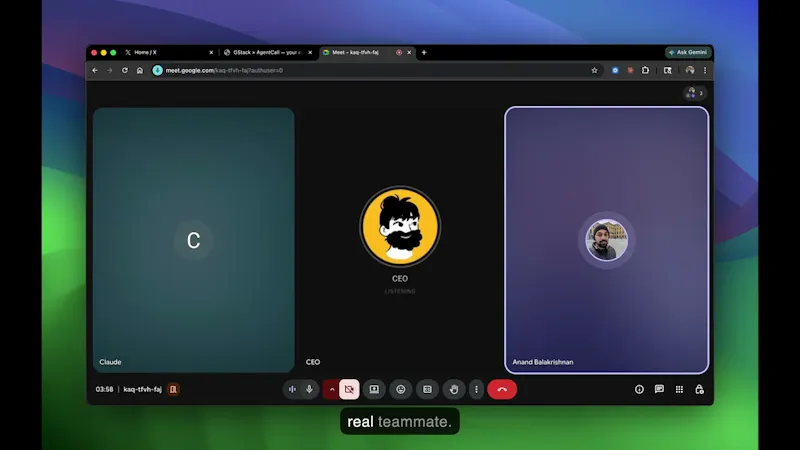This screenshot has width=800, height=450.
Task: Go back in browser history
Action: pyautogui.click(x=95, y=70)
